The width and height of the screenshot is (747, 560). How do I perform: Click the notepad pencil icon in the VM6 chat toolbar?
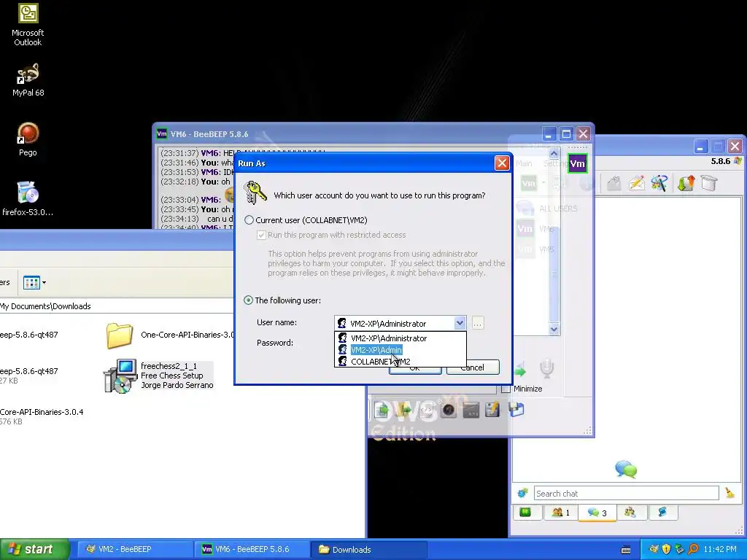click(492, 410)
